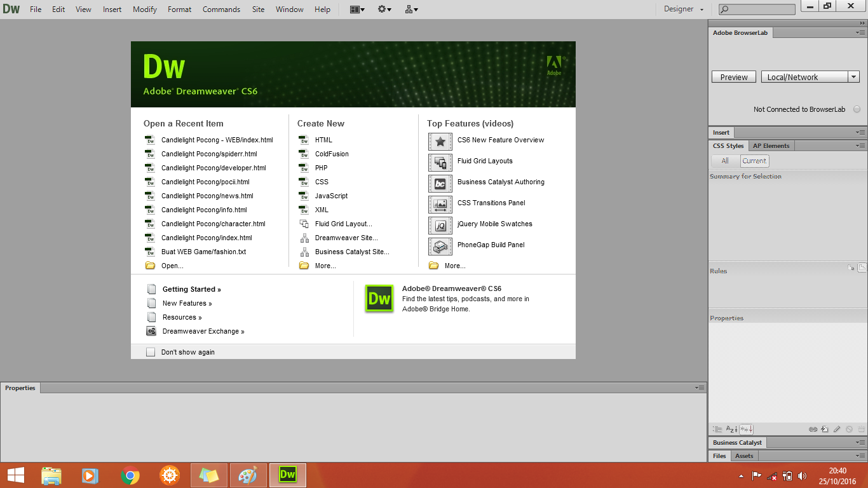
Task: Click into the application search field
Action: coord(757,10)
